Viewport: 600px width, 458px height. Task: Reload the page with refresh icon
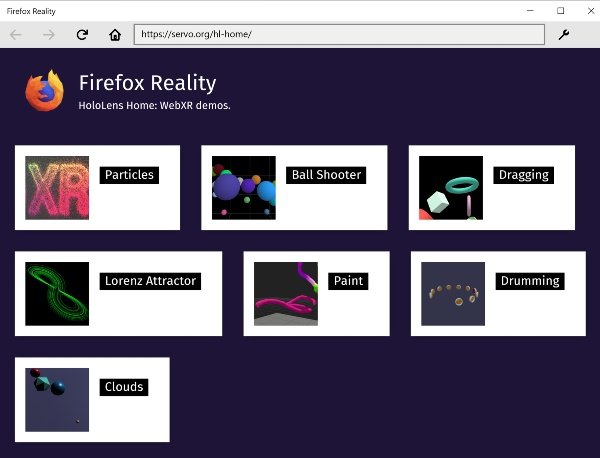[82, 35]
